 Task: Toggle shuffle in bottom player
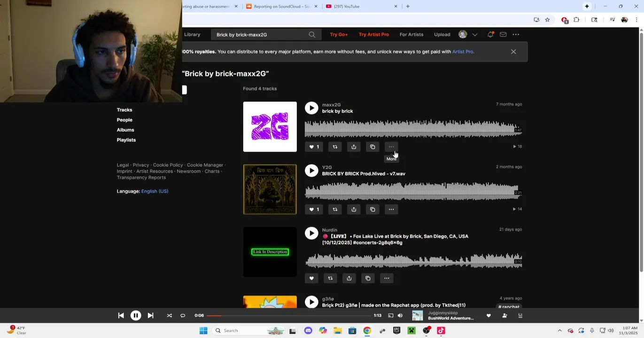169,315
